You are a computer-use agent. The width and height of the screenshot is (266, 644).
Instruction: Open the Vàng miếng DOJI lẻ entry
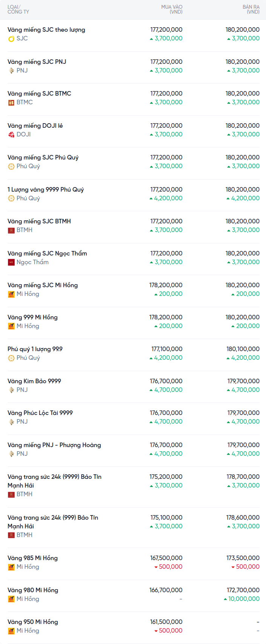35,126
